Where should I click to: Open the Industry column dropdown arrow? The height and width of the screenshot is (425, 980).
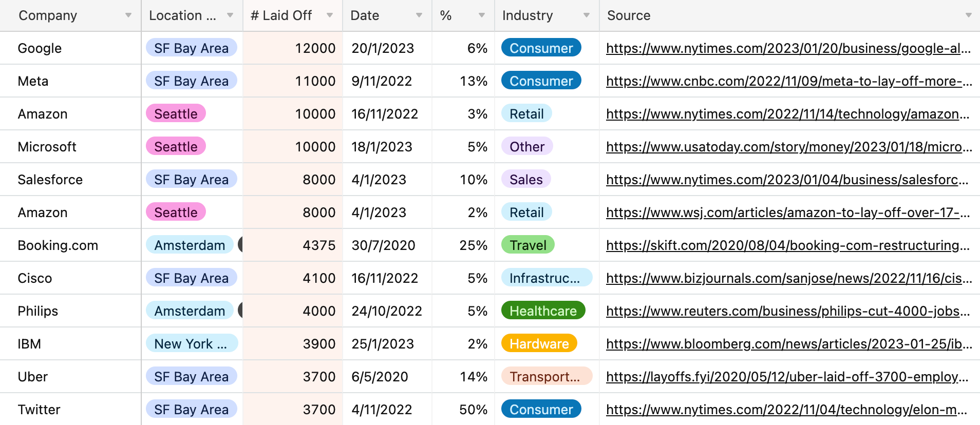coord(587,15)
